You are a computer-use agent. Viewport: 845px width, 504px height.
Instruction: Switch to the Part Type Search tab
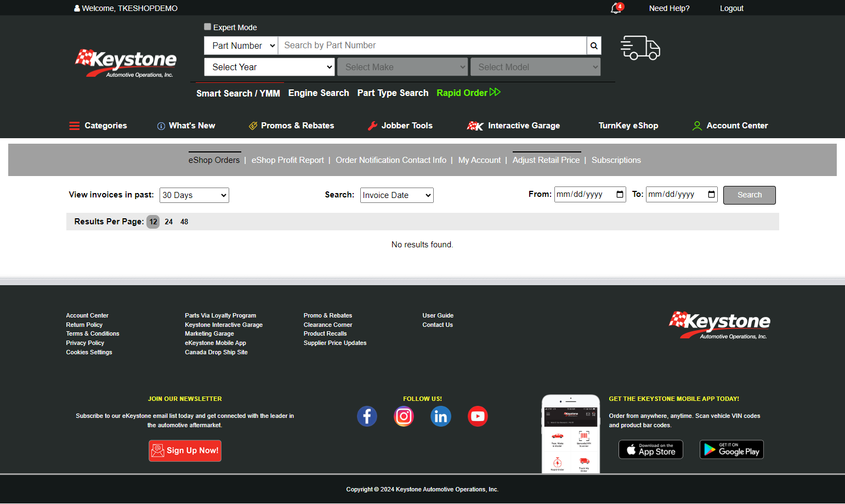[393, 93]
